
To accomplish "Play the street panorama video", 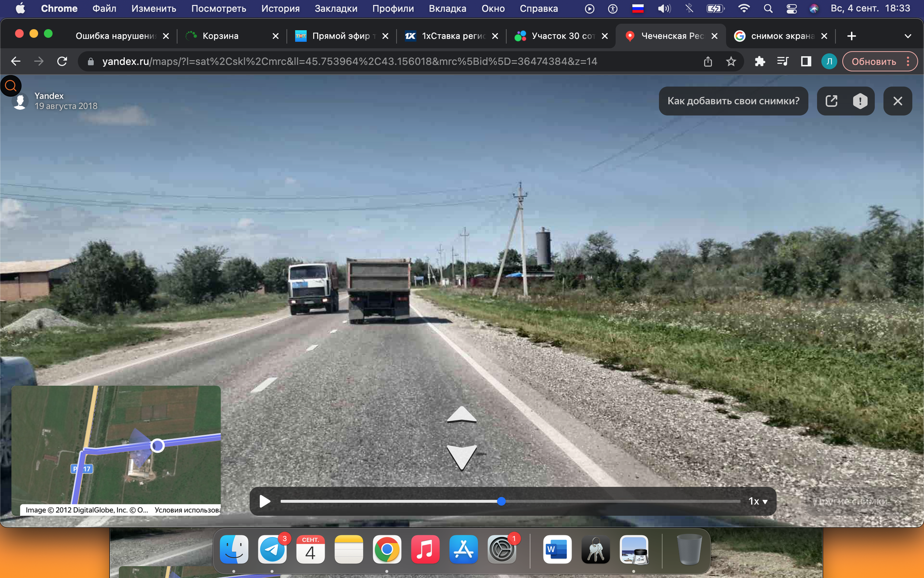I will pos(264,501).
